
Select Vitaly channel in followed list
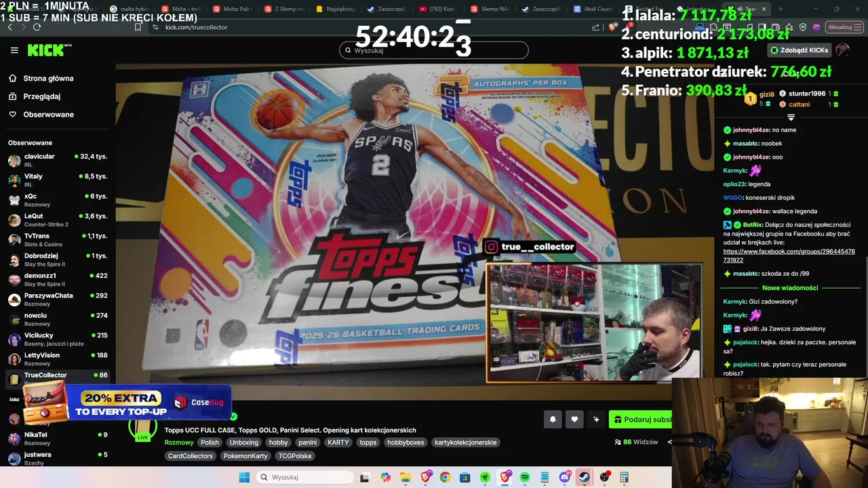(58, 180)
